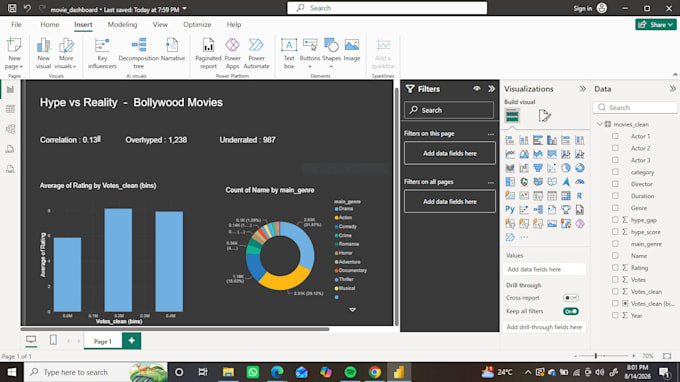Click Power Automate in the ribbon
Image resolution: width=680 pixels, height=382 pixels.
coord(256,53)
